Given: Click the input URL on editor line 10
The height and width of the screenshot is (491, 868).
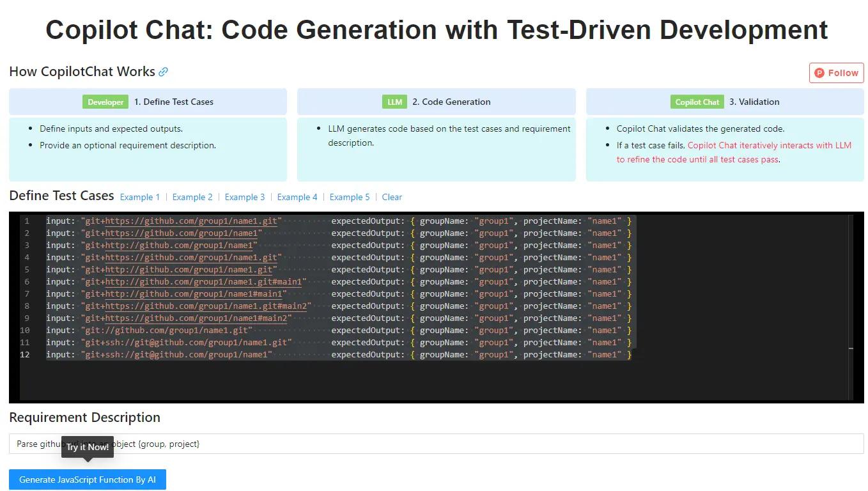Looking at the screenshot, I should (x=166, y=331).
